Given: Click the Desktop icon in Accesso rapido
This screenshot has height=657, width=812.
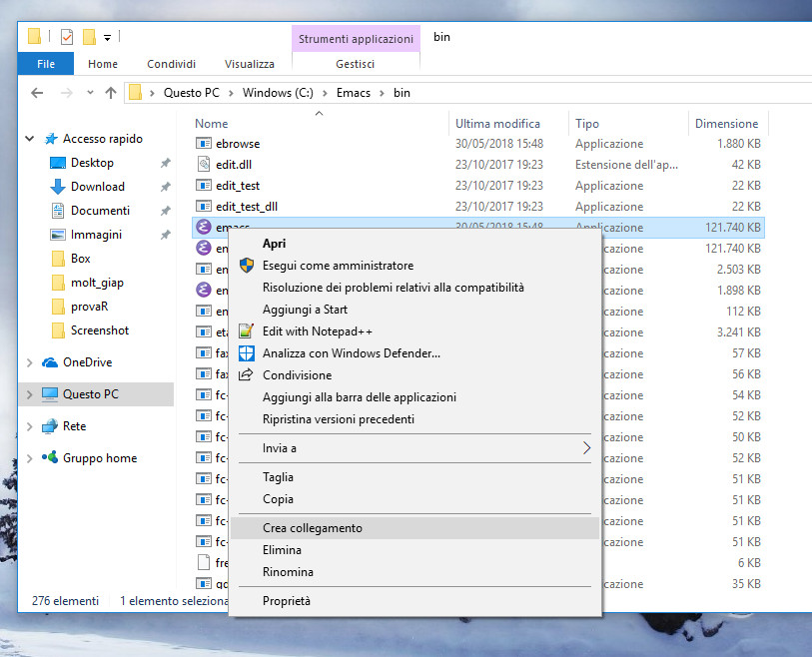Looking at the screenshot, I should [58, 163].
